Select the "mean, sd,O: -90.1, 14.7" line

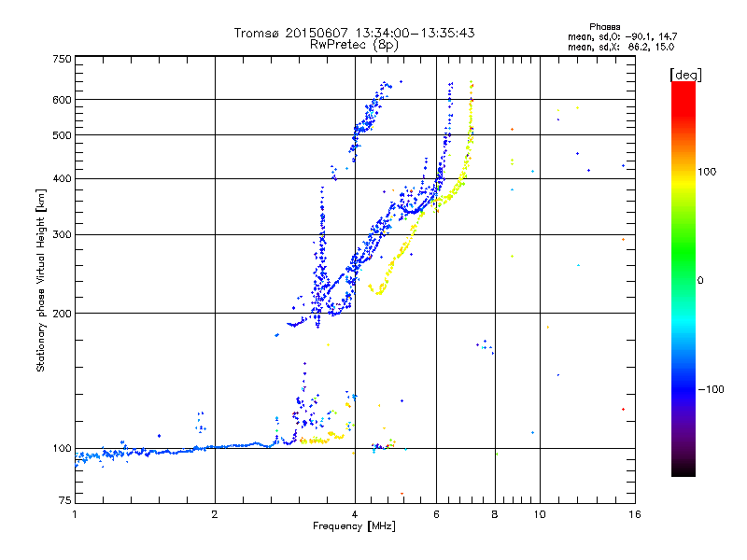pos(622,36)
